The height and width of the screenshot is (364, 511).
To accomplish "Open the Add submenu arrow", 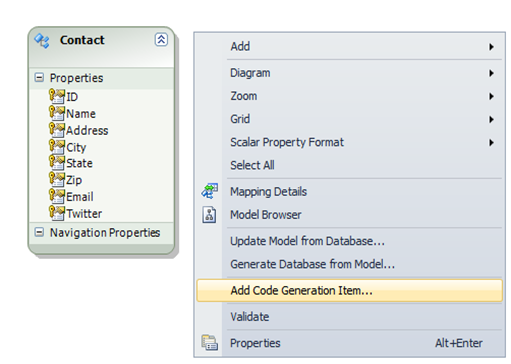I will (491, 47).
